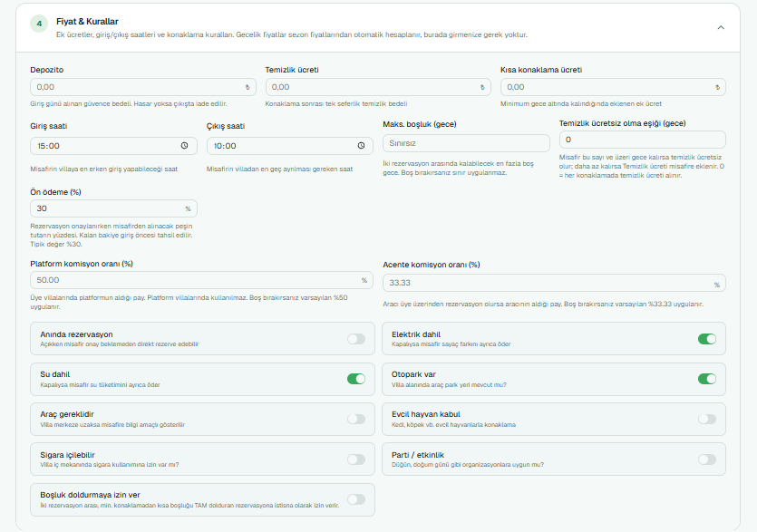The width and height of the screenshot is (757, 532).
Task: Click the Acente komisyon oranı (%) label
Action: 432,265
